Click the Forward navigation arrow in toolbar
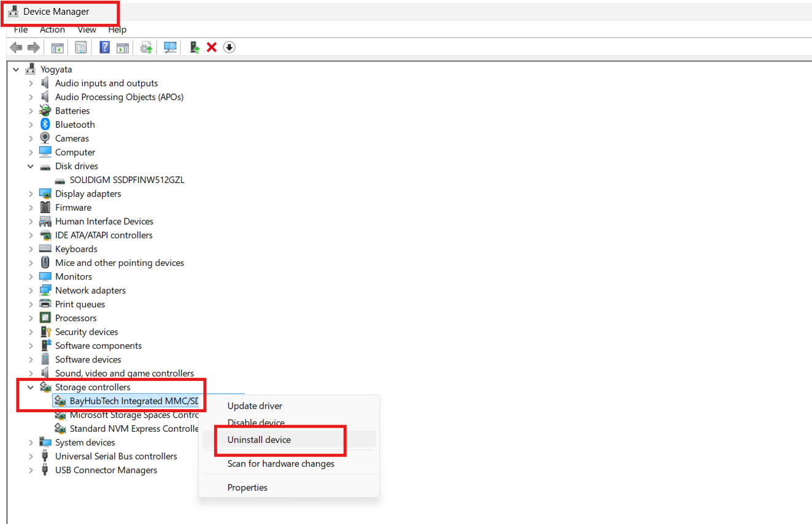This screenshot has width=812, height=524. 34,47
